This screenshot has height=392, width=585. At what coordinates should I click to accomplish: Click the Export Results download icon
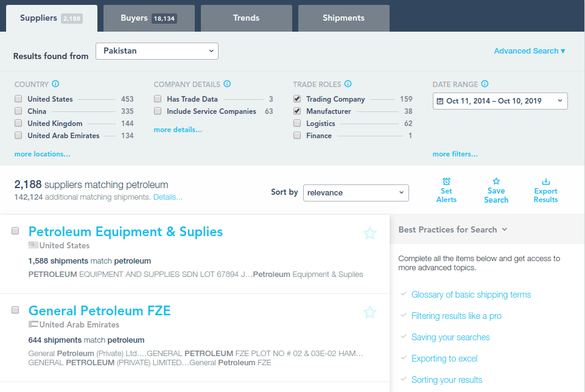(x=545, y=181)
